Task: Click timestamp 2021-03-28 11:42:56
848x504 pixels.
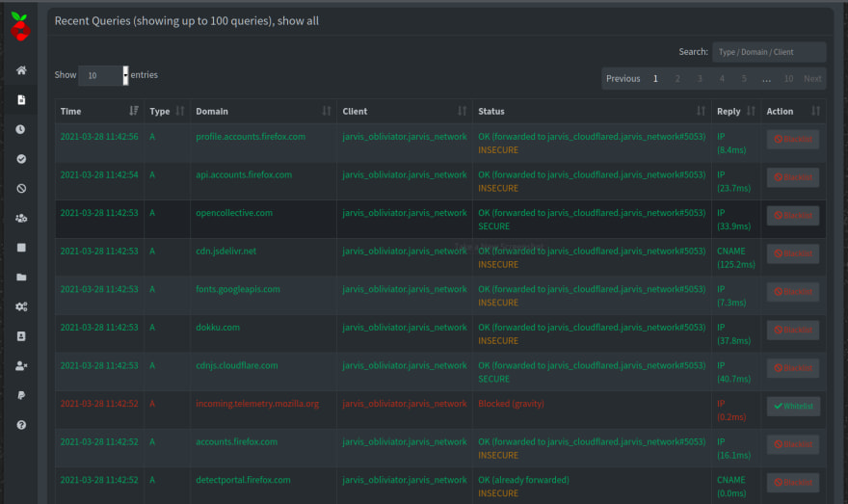Action: (99, 137)
